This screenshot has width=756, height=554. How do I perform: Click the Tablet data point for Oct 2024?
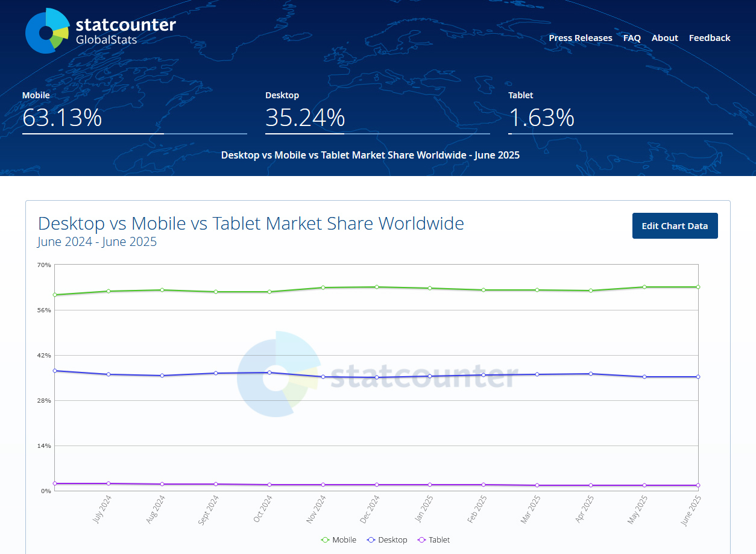(269, 485)
